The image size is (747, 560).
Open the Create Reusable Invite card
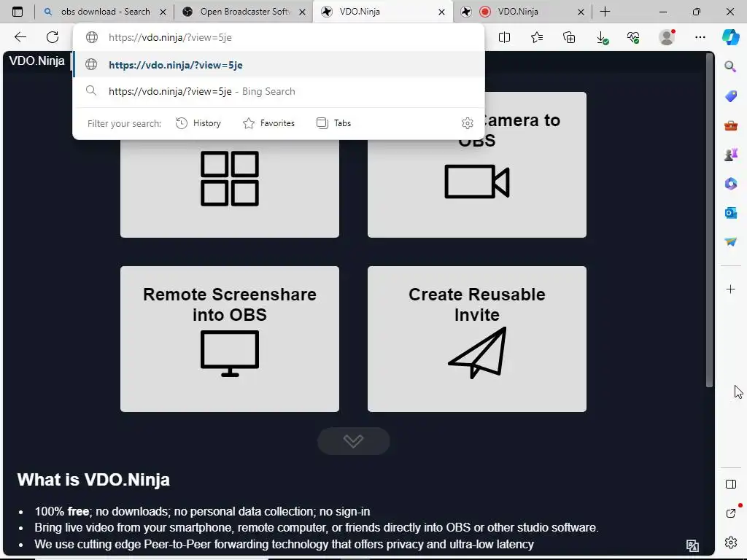477,339
